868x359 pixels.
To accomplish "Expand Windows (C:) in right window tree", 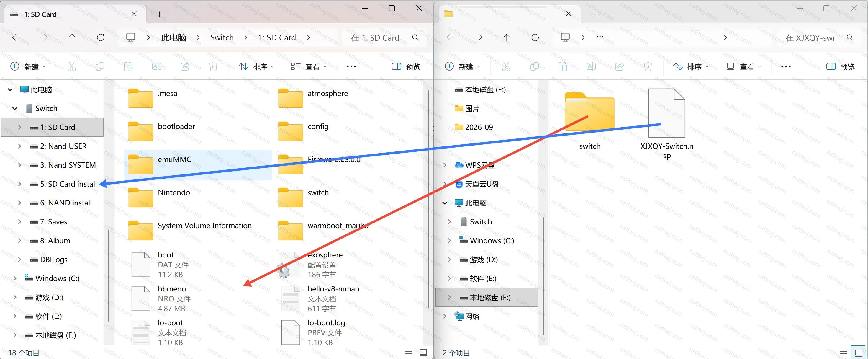I will point(449,240).
